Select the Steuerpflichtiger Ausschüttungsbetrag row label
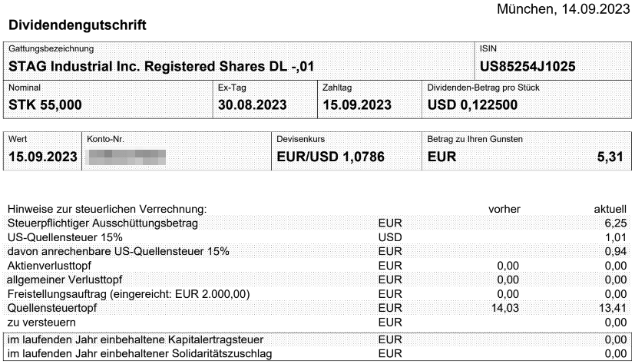The height and width of the screenshot is (364, 635). [102, 223]
